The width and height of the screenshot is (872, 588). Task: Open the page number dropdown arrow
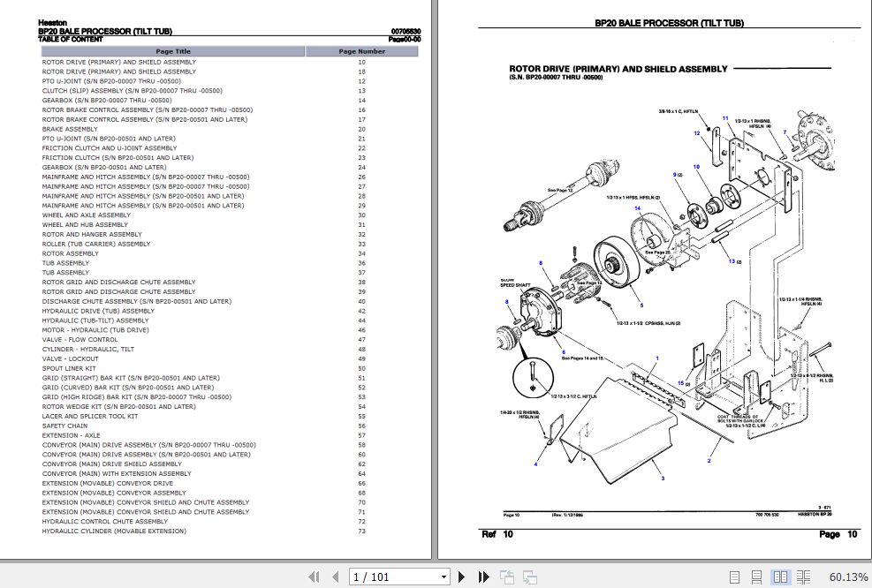[x=444, y=577]
